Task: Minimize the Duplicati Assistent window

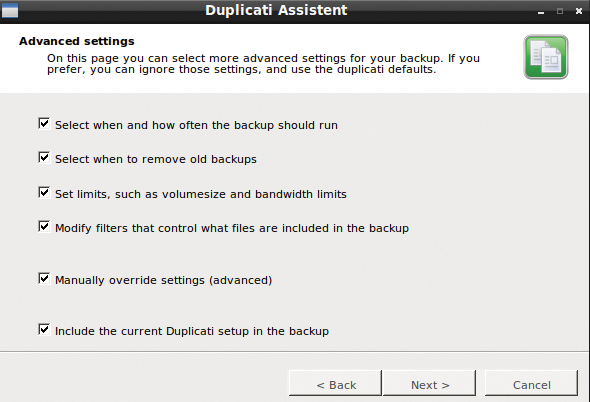Action: (x=541, y=12)
